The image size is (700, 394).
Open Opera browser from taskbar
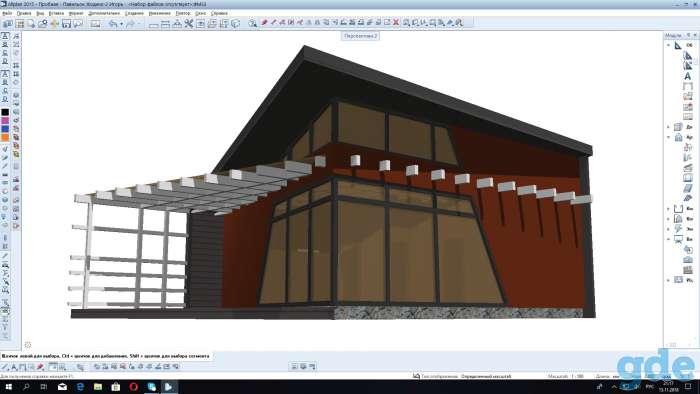[x=133, y=386]
